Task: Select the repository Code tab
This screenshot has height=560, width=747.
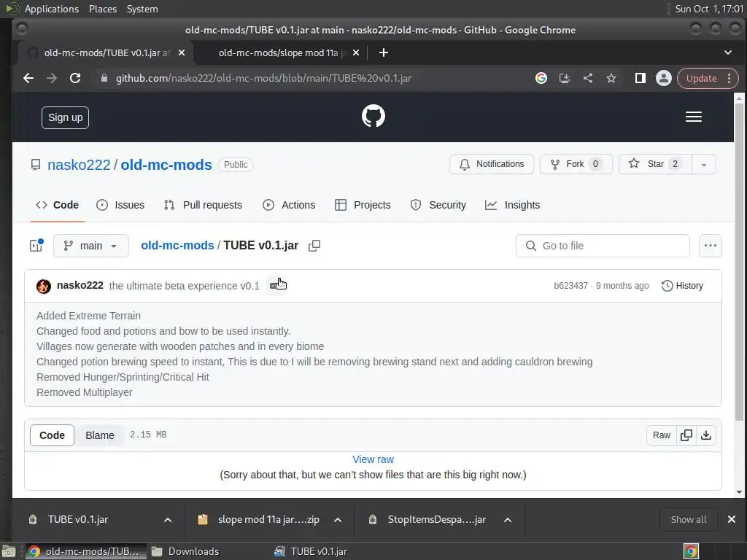Action: click(x=57, y=205)
